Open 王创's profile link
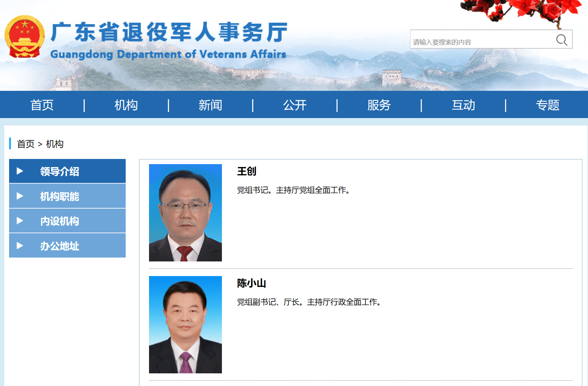Viewport: 588px width, 386px height. (x=246, y=172)
